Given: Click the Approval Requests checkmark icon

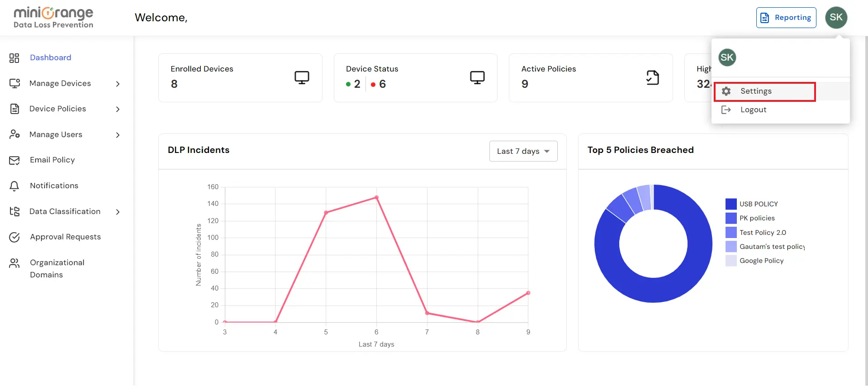Looking at the screenshot, I should [x=14, y=237].
